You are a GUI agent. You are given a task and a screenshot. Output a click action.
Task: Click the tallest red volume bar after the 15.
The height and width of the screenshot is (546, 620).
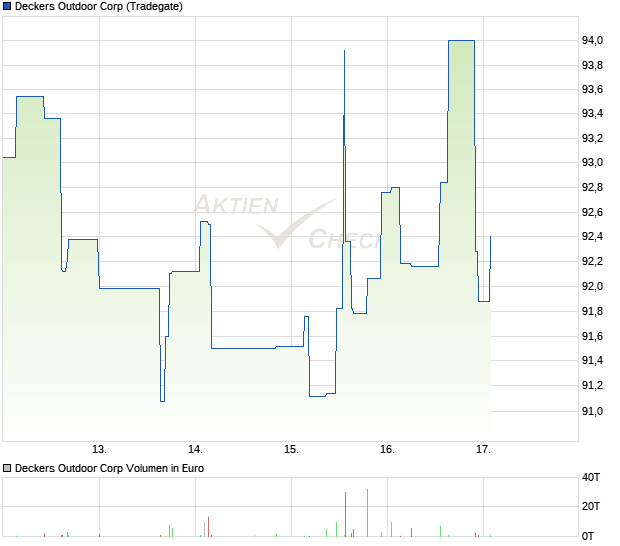point(345,514)
